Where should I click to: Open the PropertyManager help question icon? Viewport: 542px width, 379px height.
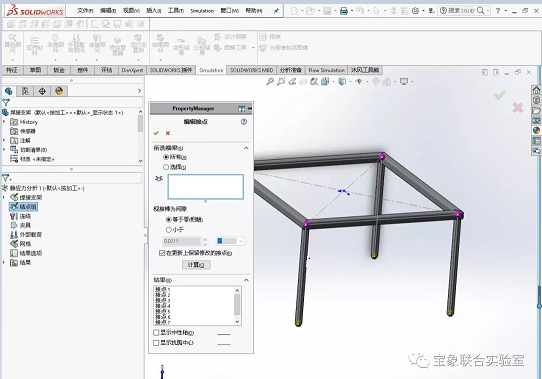(x=244, y=122)
